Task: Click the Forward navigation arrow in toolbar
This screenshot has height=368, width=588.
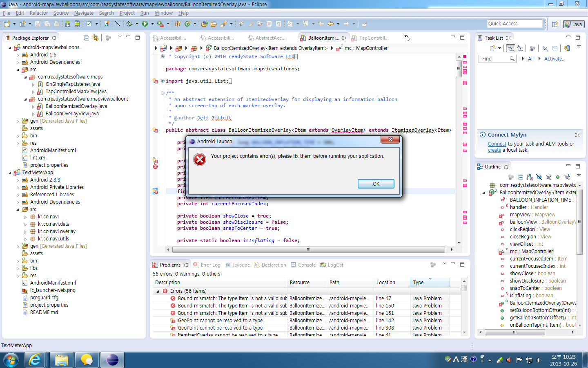Action: [x=346, y=24]
